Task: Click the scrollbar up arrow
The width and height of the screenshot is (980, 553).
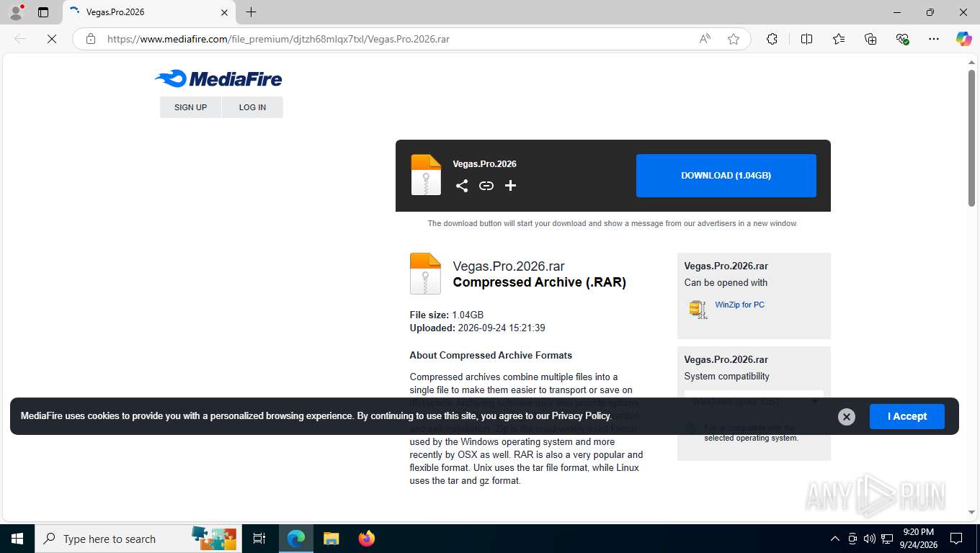Action: (x=971, y=63)
